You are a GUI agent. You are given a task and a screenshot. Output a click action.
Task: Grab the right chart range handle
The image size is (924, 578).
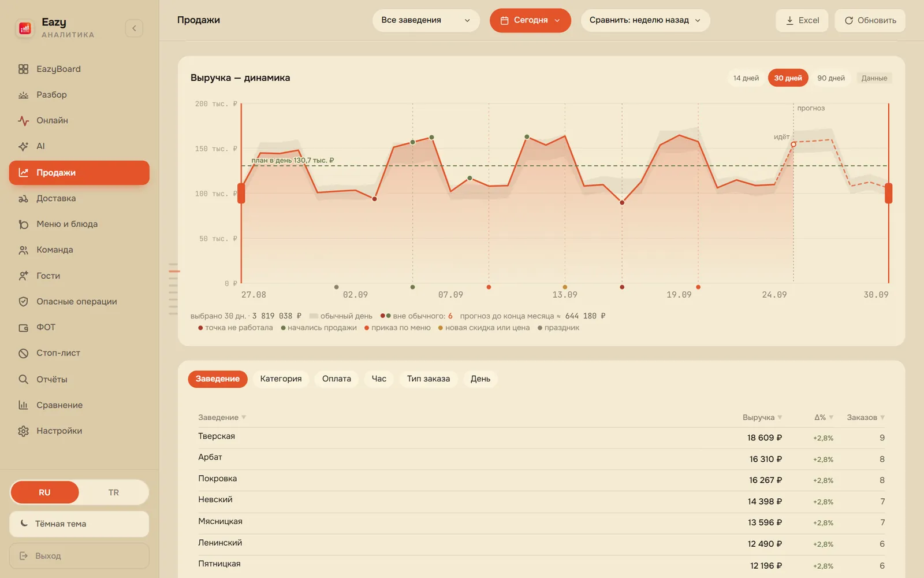tap(889, 193)
